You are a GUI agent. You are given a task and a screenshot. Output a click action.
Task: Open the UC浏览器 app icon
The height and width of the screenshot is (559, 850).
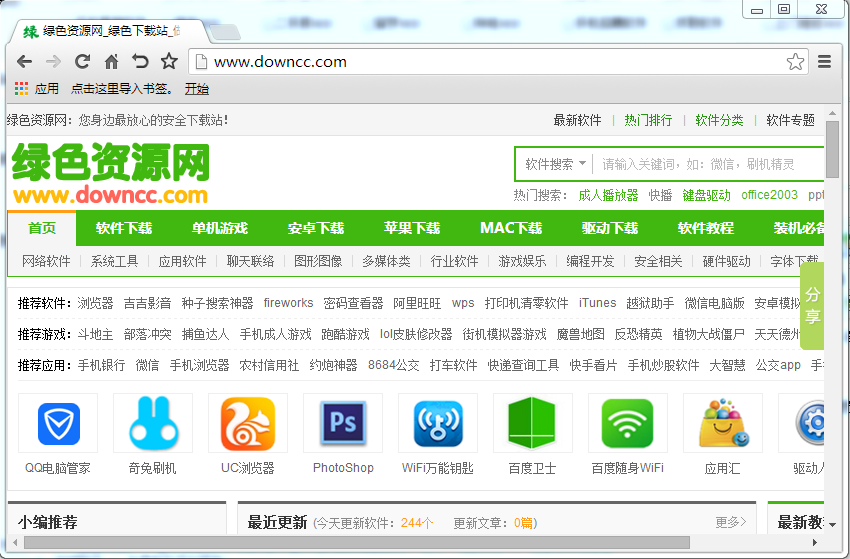pyautogui.click(x=247, y=424)
